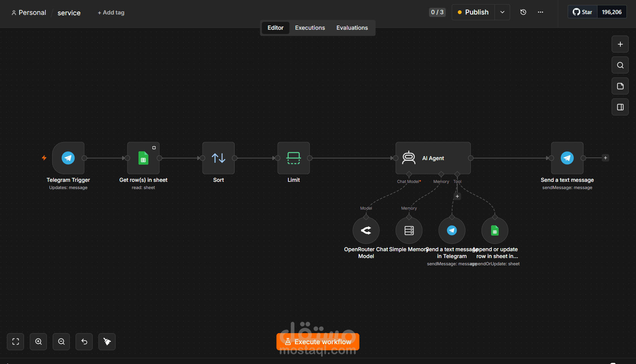Viewport: 636px width, 364px height.
Task: Open the OpenRouter Chat Model sub-node
Action: click(366, 231)
